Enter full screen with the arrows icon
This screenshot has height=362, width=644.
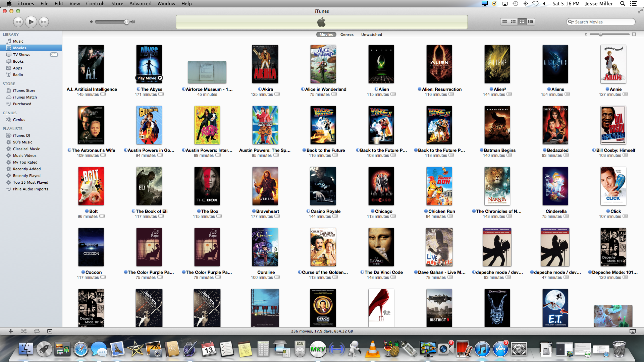(x=640, y=11)
